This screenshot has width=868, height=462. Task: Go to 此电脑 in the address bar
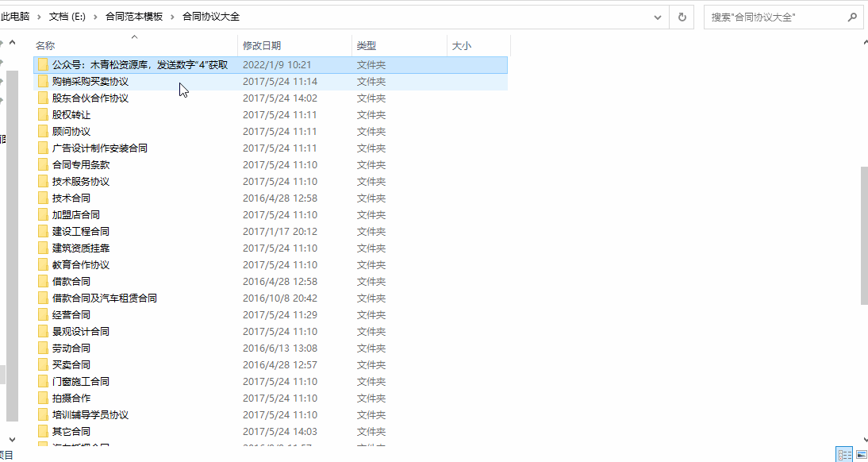coord(15,17)
